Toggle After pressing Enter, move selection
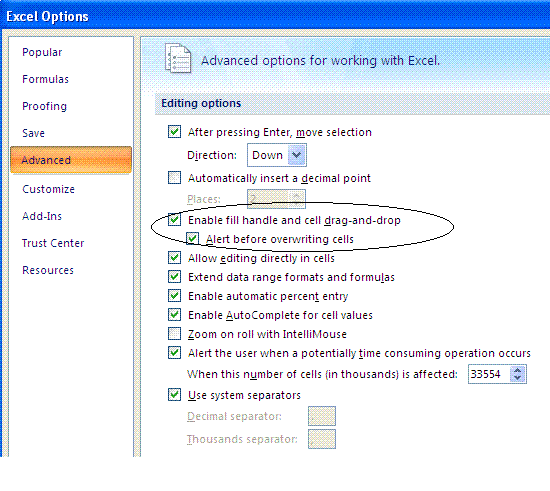 (174, 132)
